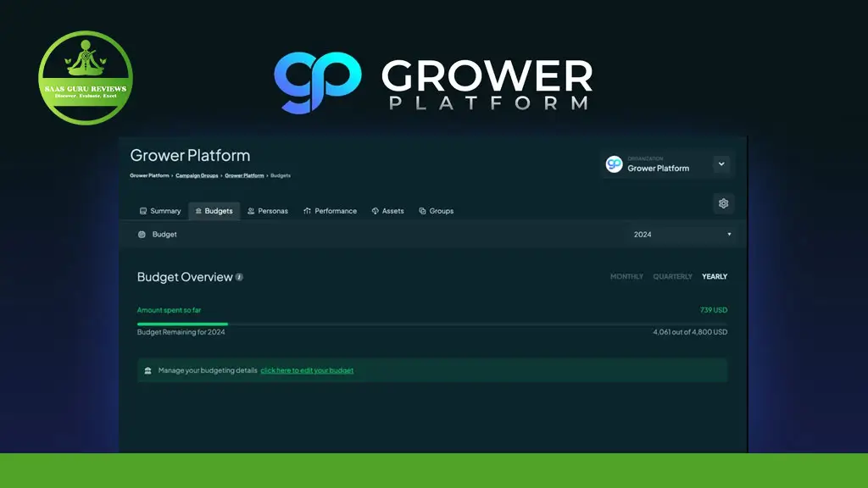868x488 pixels.
Task: Click the Budget row globe icon
Action: (142, 235)
